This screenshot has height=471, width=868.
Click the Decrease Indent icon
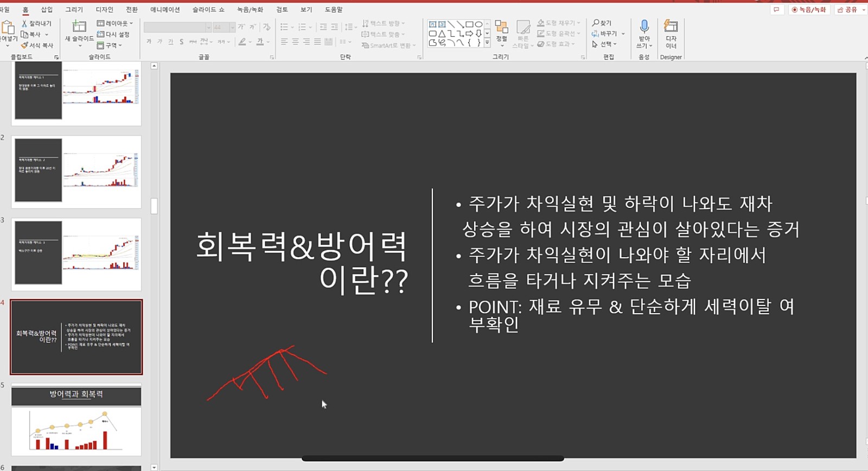(323, 27)
